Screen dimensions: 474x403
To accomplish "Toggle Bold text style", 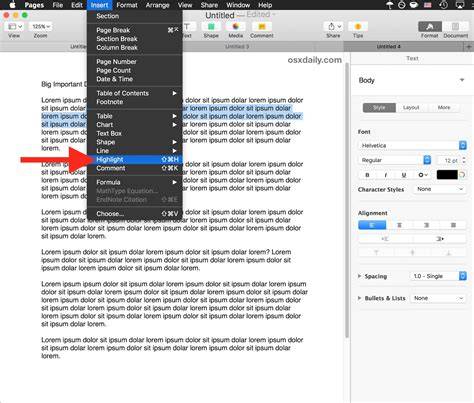I will tap(367, 175).
